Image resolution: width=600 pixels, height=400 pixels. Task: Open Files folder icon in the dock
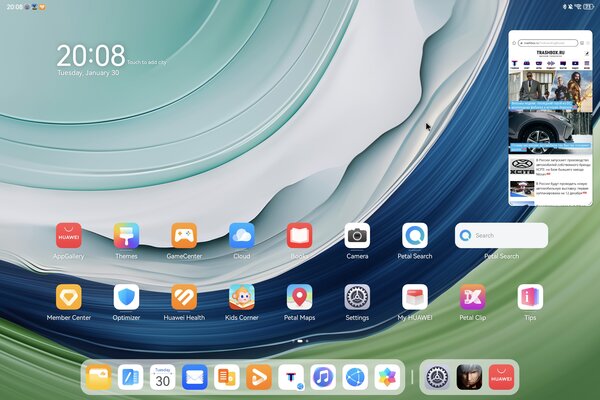98,377
